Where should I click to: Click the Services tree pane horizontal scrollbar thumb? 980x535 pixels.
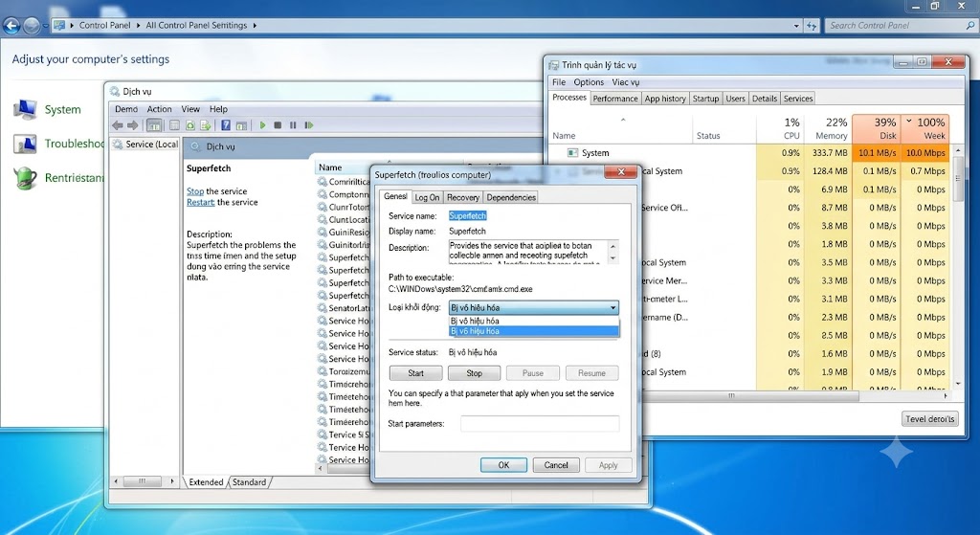coord(142,481)
